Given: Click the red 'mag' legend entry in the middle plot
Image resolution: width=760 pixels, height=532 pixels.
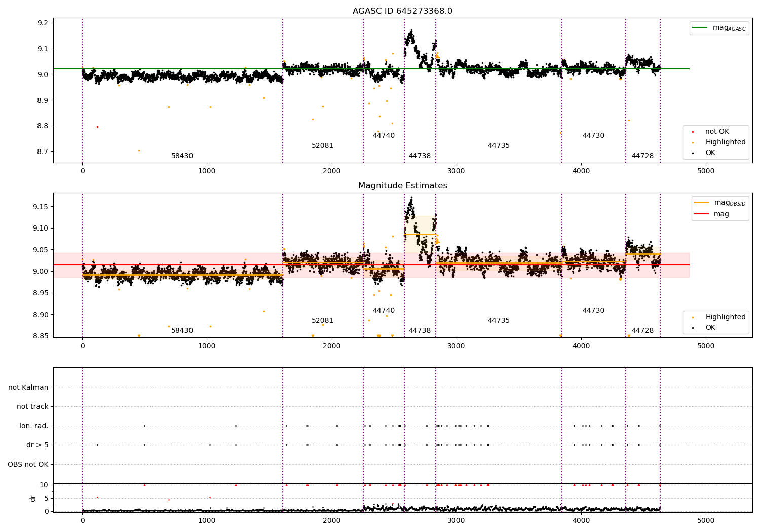Looking at the screenshot, I should 712,214.
